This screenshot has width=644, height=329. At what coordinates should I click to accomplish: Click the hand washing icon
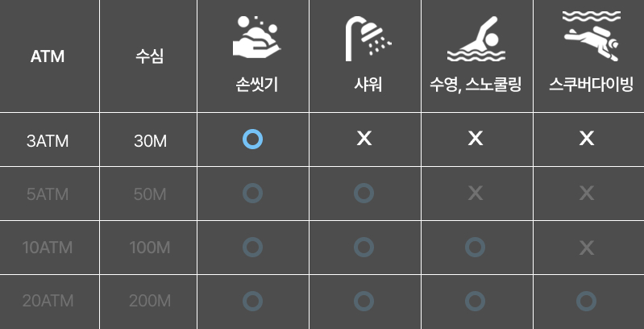[254, 37]
